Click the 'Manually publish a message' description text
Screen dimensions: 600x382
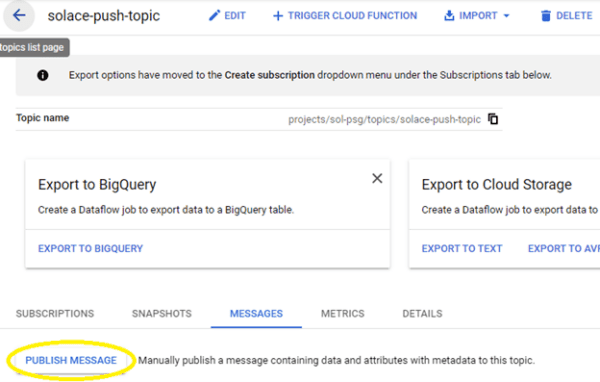point(336,360)
